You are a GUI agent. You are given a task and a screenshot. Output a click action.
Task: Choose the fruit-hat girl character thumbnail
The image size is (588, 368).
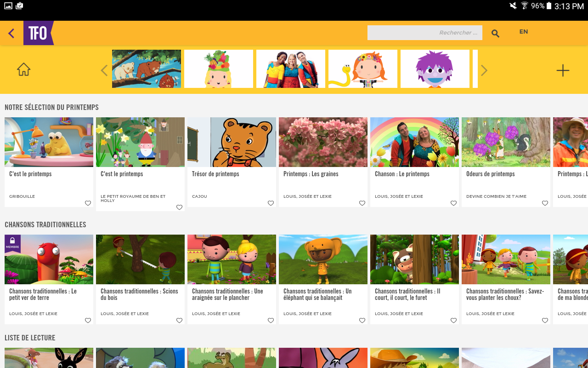coord(219,69)
